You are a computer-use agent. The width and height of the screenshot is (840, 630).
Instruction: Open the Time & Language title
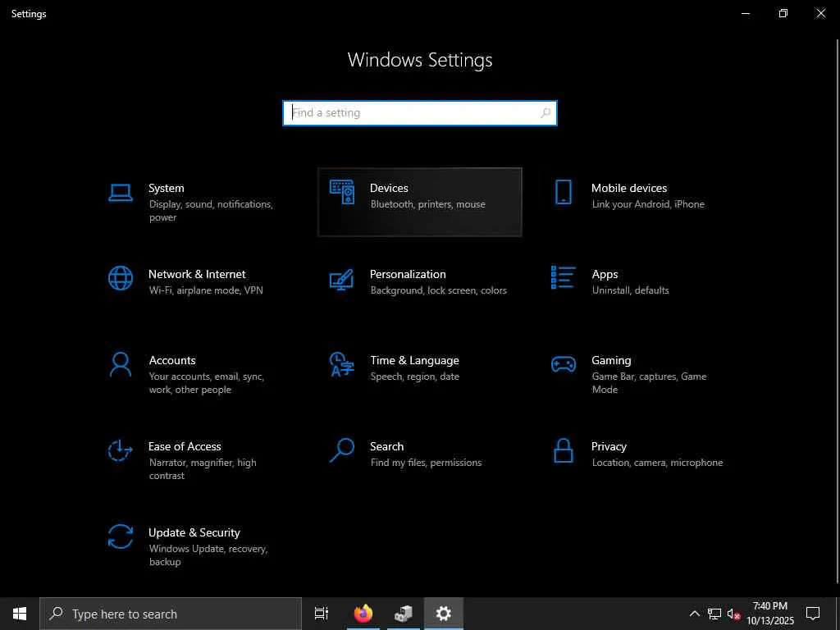(414, 361)
